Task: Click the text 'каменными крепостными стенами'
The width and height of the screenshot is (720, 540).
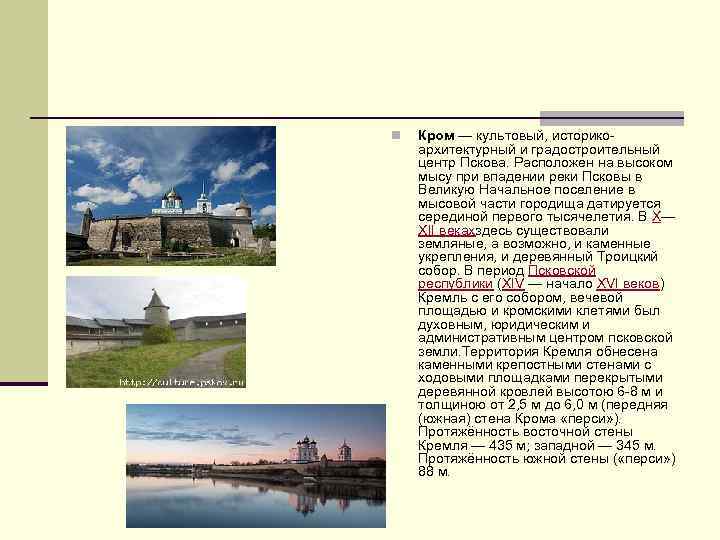Action: [529, 365]
